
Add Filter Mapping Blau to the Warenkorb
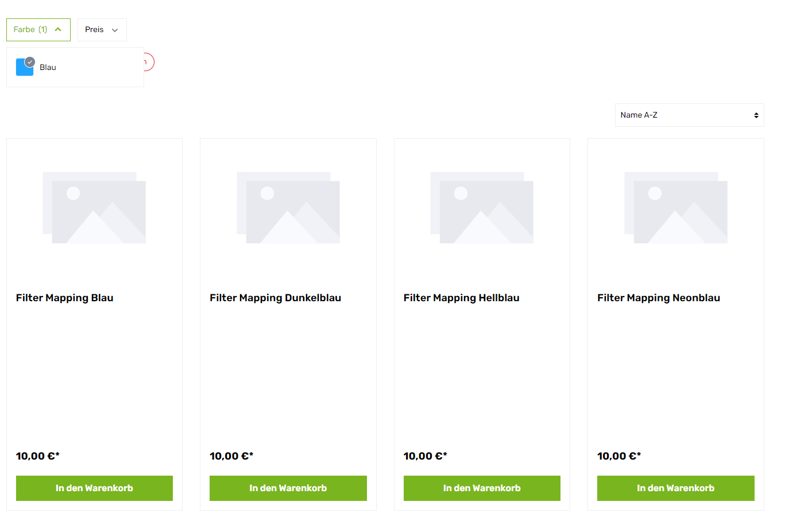point(94,488)
